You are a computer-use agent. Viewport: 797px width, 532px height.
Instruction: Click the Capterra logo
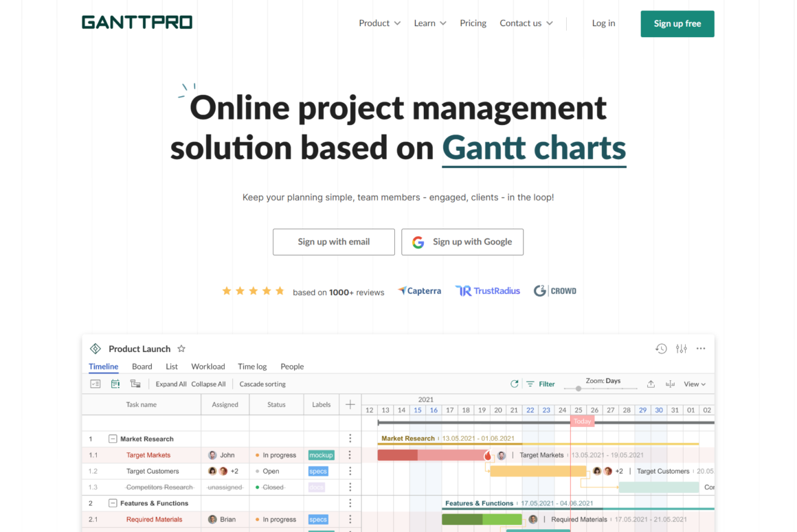pyautogui.click(x=419, y=291)
